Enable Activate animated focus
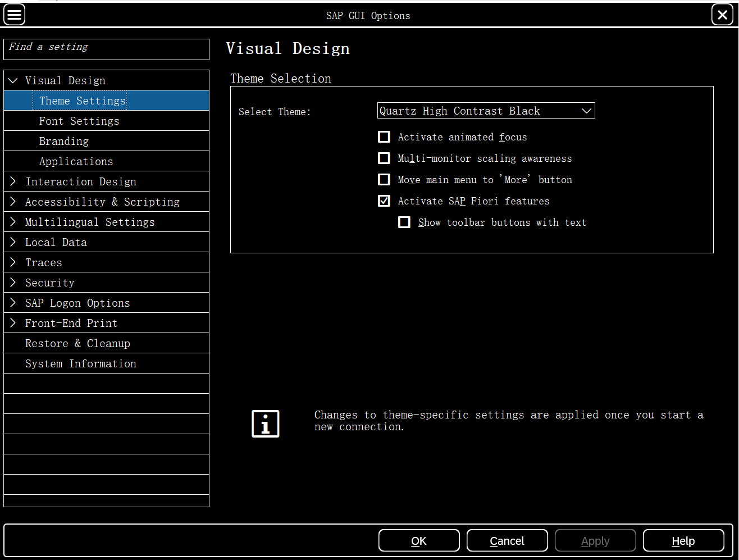This screenshot has height=560, width=739. (x=384, y=136)
